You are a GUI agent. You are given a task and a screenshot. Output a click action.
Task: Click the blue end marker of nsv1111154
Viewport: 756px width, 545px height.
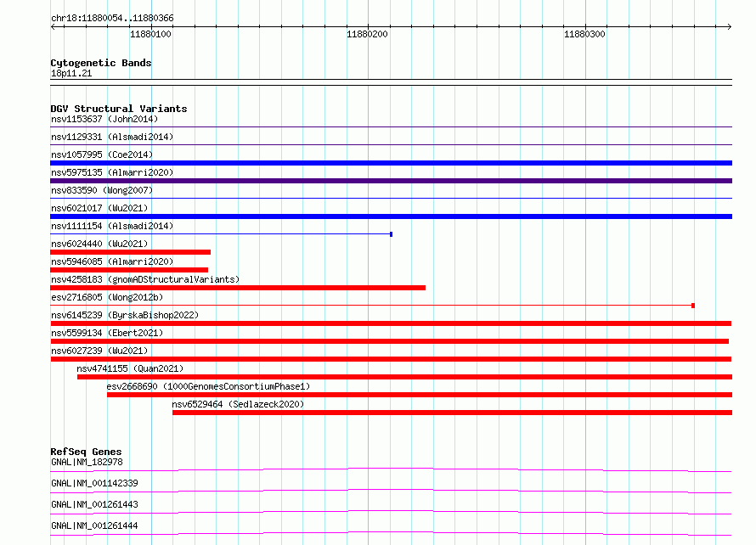tap(391, 234)
